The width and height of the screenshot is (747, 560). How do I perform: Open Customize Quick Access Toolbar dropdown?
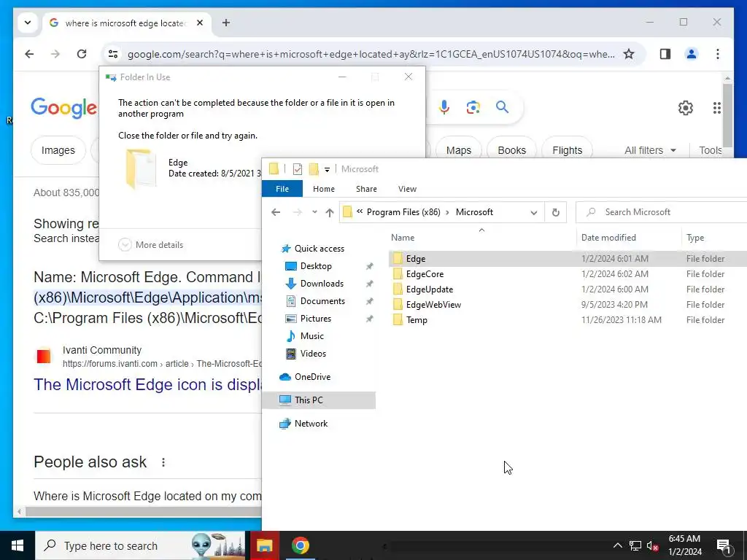(x=327, y=169)
